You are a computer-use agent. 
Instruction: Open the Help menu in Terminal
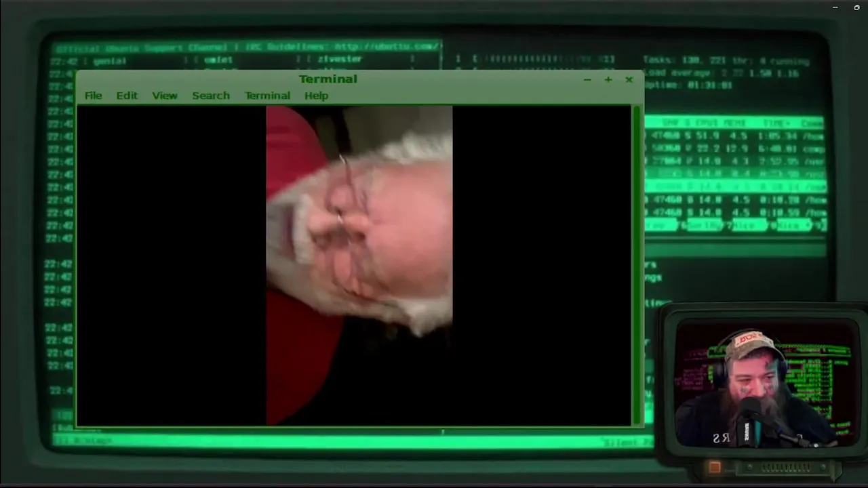[x=316, y=96]
